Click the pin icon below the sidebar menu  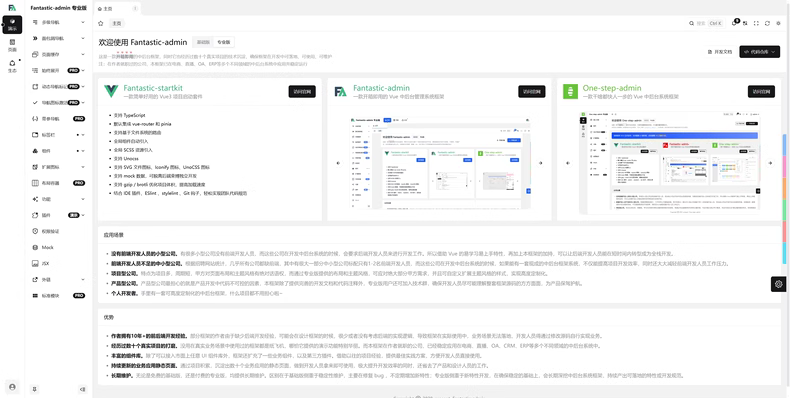[x=35, y=389]
